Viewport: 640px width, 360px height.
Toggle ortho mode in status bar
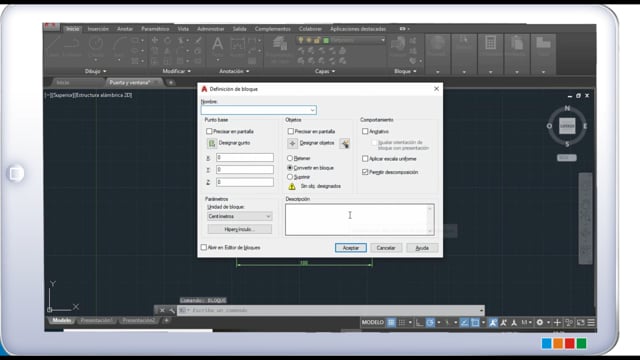click(x=419, y=322)
